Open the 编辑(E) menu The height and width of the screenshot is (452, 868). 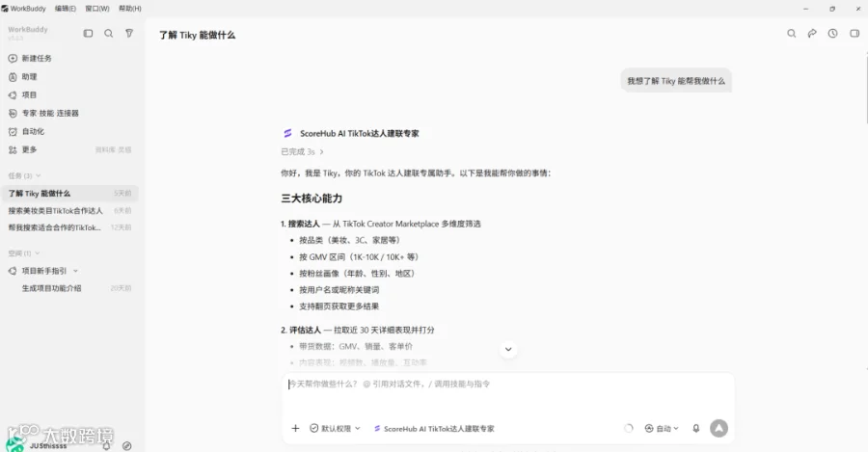(x=66, y=9)
